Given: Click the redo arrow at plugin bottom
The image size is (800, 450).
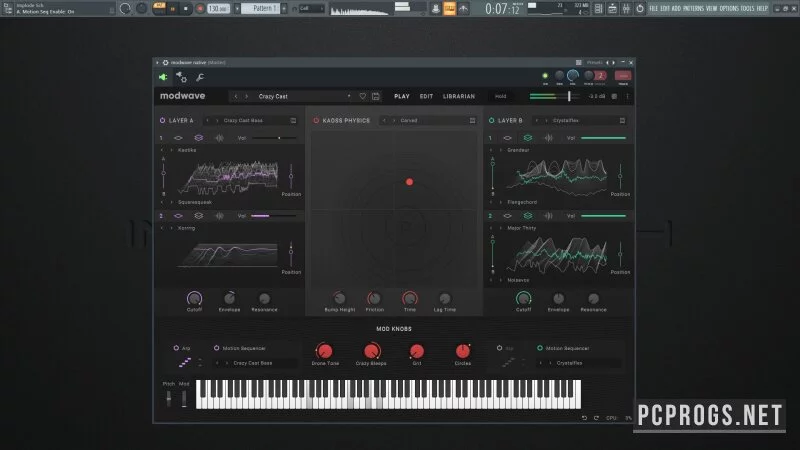Looking at the screenshot, I should (596, 418).
